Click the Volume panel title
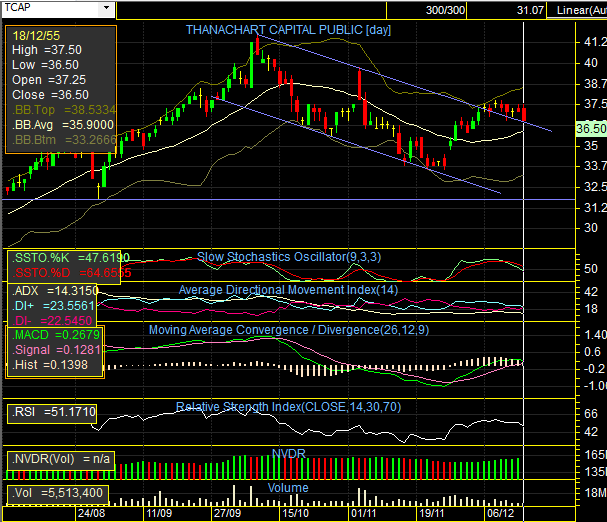The width and height of the screenshot is (607, 522). [x=288, y=488]
